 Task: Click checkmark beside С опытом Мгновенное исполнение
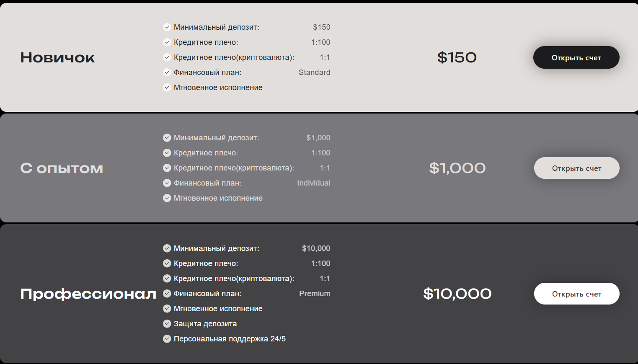click(167, 198)
